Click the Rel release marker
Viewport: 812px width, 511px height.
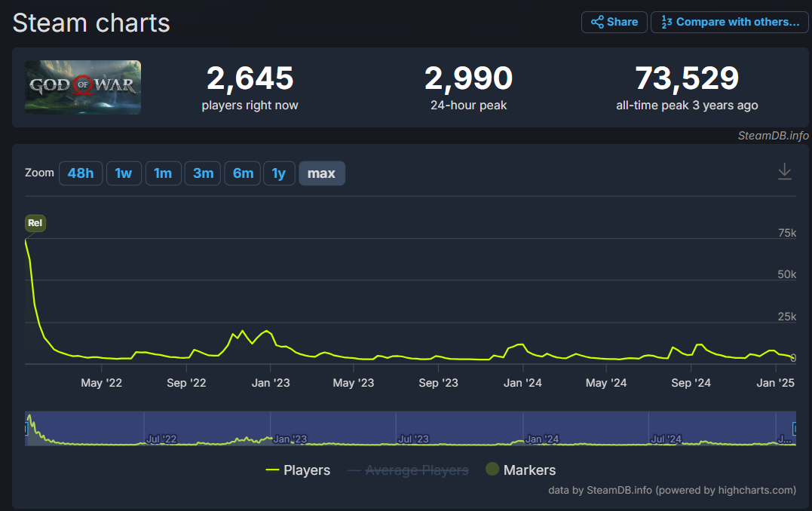[35, 223]
